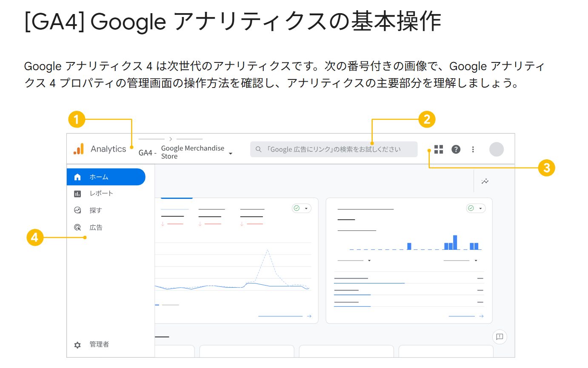The image size is (588, 368).
Task: Open the Help question-mark icon
Action: tap(456, 149)
